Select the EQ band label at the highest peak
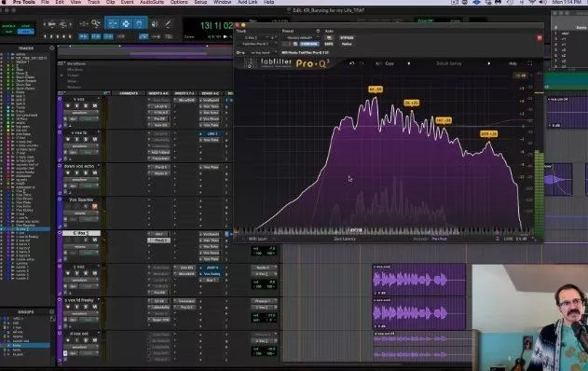The image size is (588, 371). (376, 89)
